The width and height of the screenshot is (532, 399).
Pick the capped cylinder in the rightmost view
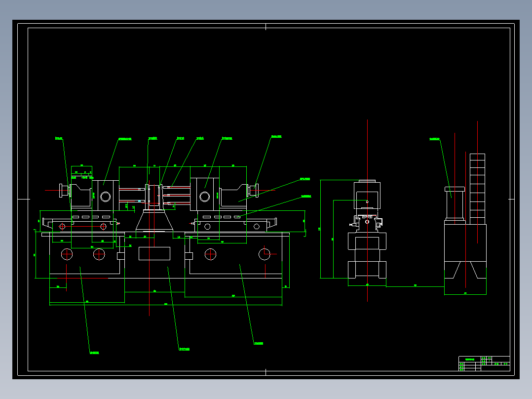[x=455, y=203]
